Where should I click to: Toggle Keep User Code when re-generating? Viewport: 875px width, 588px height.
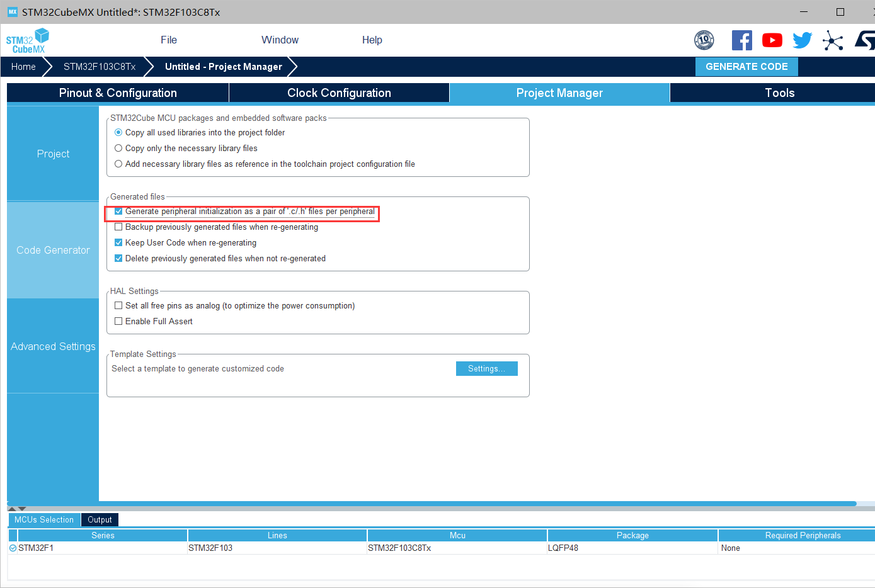point(118,243)
